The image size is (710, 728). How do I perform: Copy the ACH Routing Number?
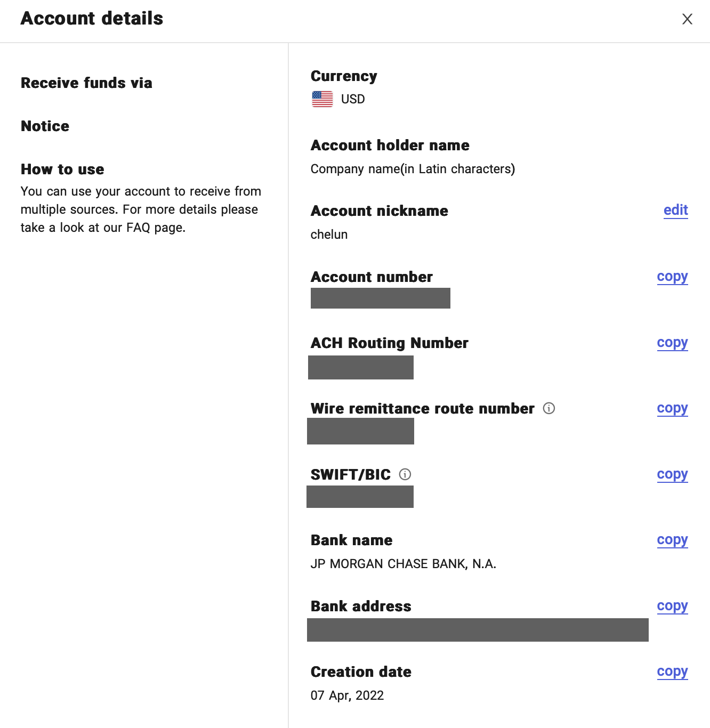pos(672,343)
